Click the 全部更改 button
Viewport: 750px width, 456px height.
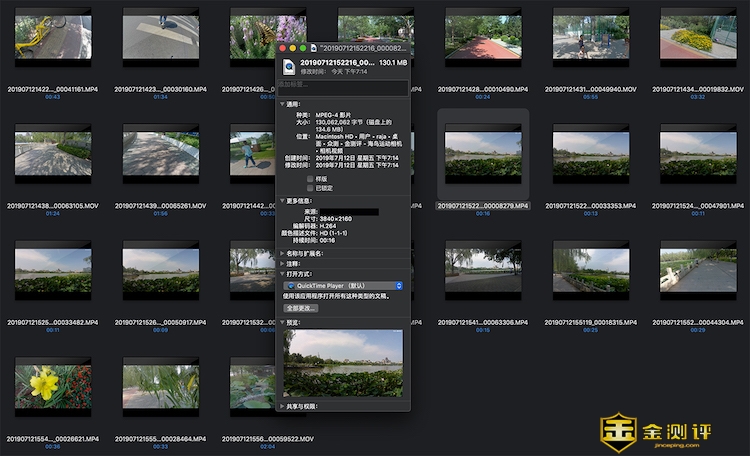(x=301, y=308)
